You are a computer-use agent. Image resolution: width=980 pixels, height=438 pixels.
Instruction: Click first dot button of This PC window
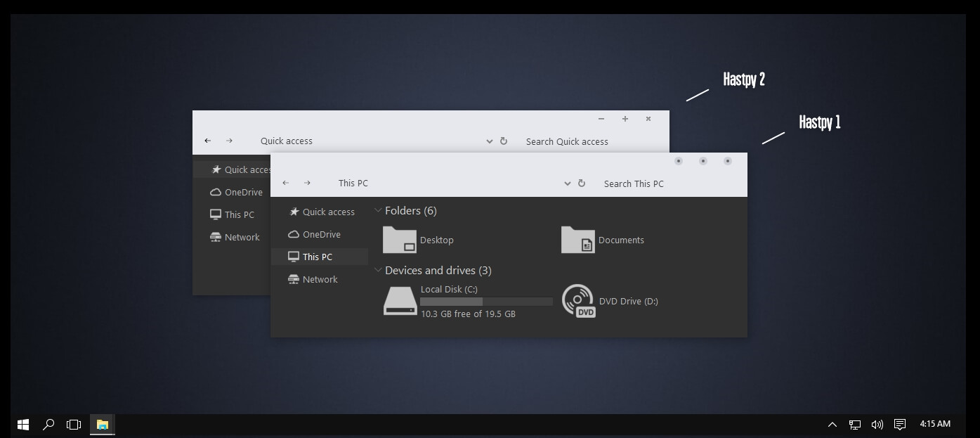click(679, 161)
